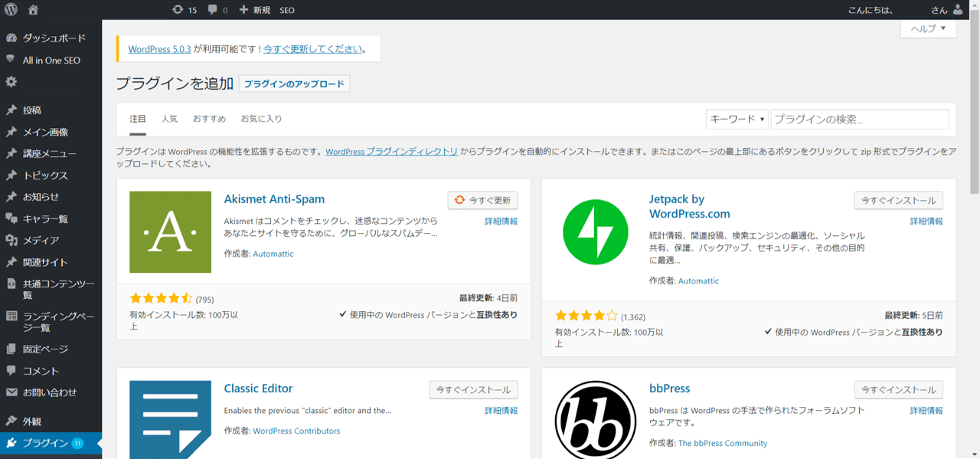This screenshot has width=980, height=459.
Task: Open プラグイン via its plug icon
Action: point(11,443)
